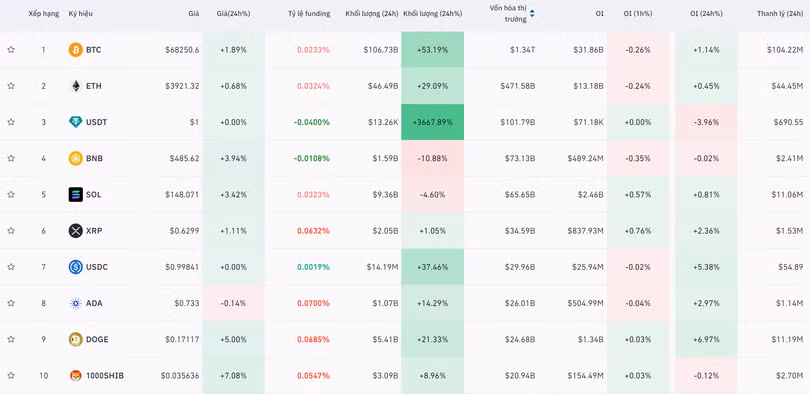Click ETH price $3921.32

pyautogui.click(x=183, y=86)
